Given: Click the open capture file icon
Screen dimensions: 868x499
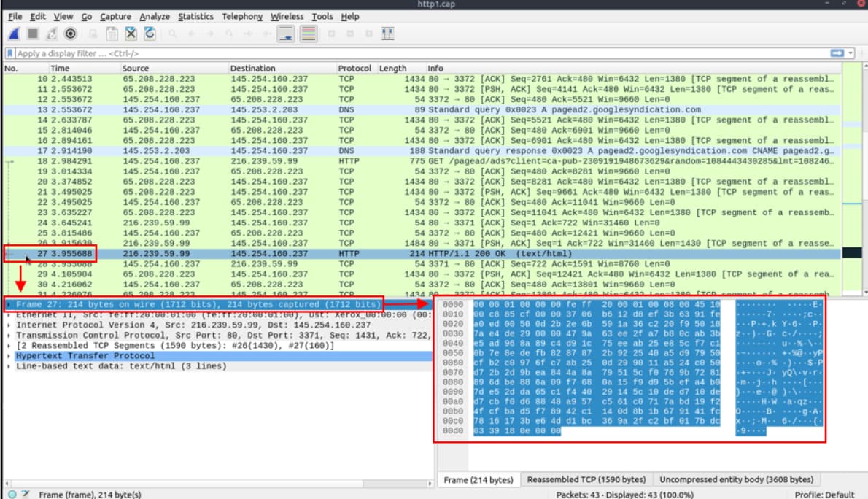Looking at the screenshot, I should click(x=93, y=34).
